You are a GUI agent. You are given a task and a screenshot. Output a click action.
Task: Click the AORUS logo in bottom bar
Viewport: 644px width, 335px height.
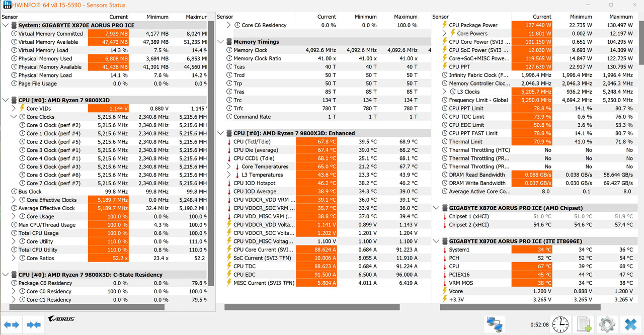coord(61,319)
